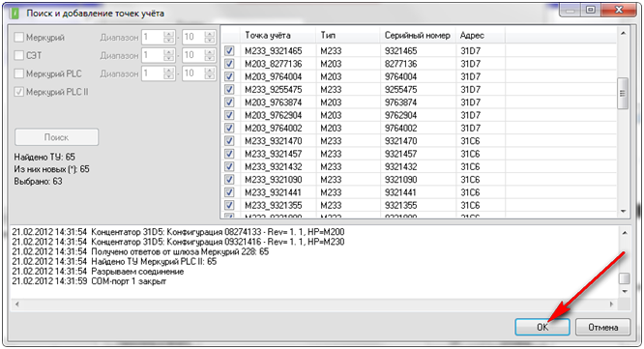The width and height of the screenshot is (644, 349).
Task: Select serial number cell 9321465
Action: (401, 51)
